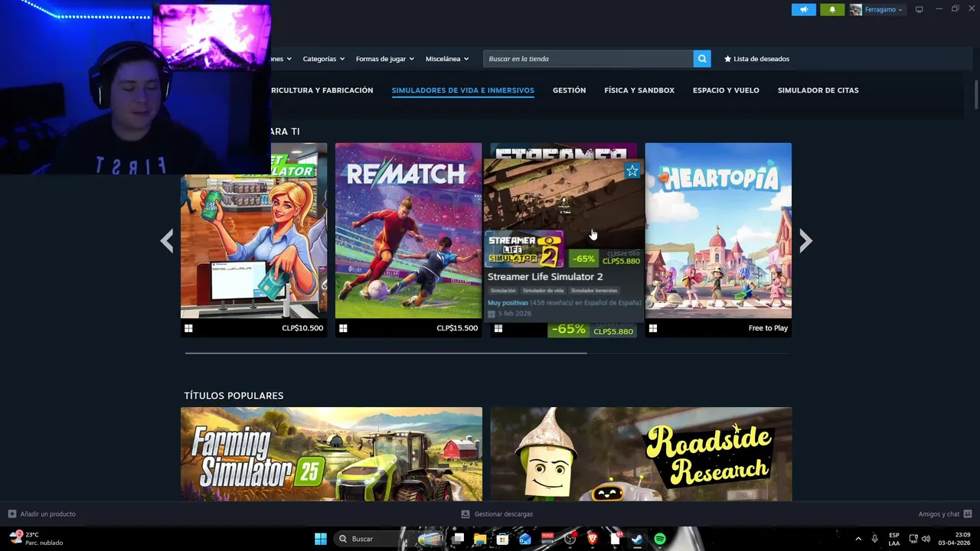
Task: Open Spotify from the taskbar
Action: coord(660,539)
